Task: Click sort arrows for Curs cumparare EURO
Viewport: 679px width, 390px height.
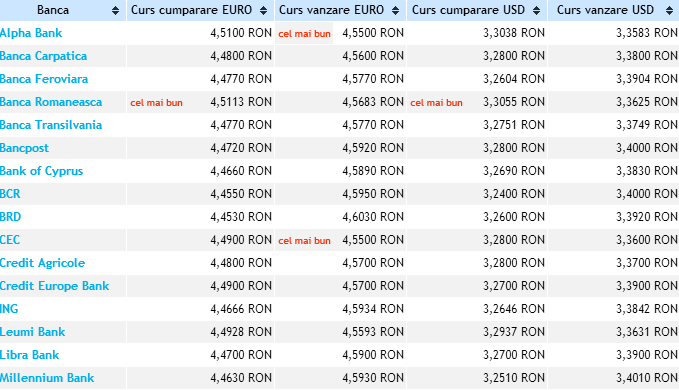Action: (263, 11)
